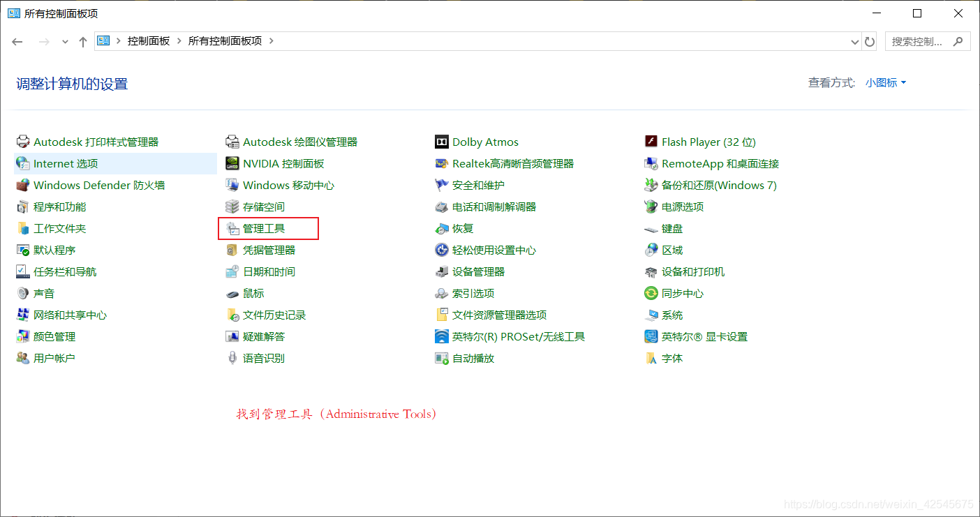Click the 字体 fonts folder icon
The height and width of the screenshot is (517, 980).
[x=651, y=359]
